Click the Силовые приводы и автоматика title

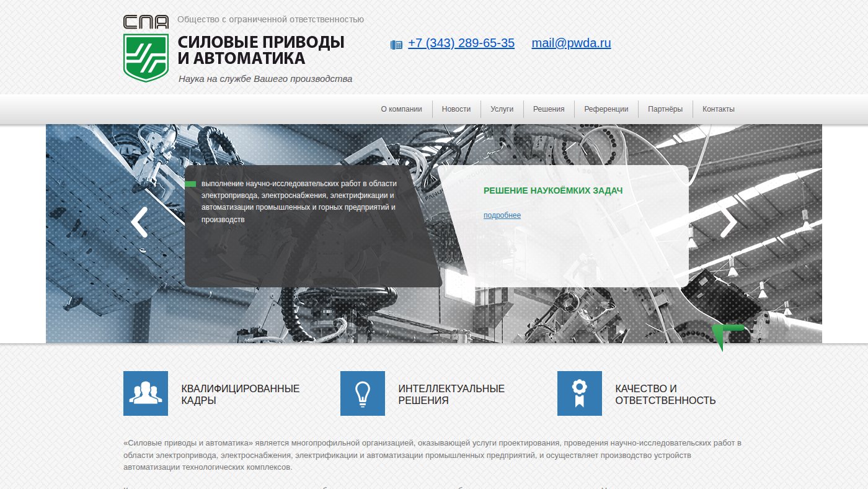coord(261,50)
